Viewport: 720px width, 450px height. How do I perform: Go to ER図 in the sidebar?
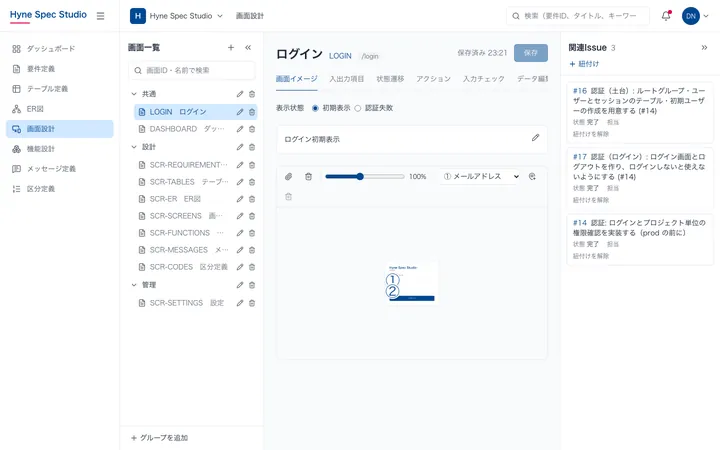60,109
